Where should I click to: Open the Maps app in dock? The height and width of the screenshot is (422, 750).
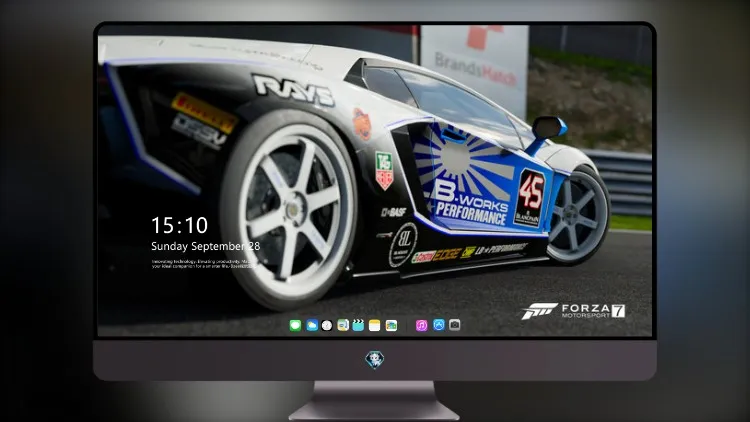coord(343,325)
